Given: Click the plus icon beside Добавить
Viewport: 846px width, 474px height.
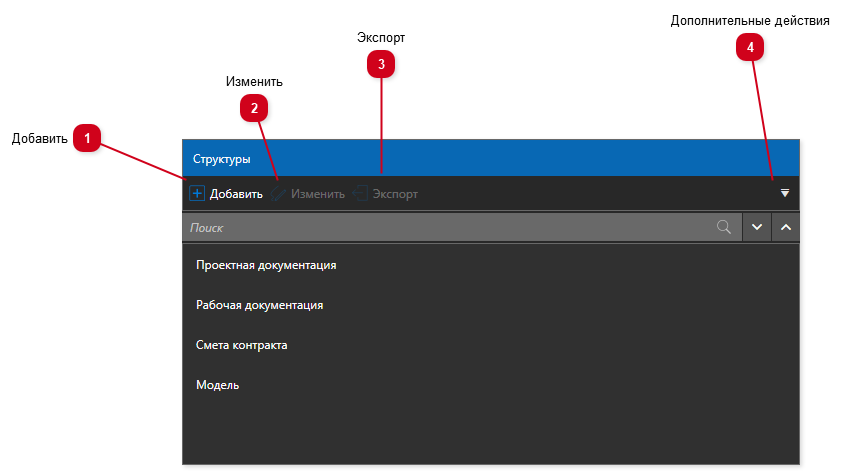Looking at the screenshot, I should (197, 194).
